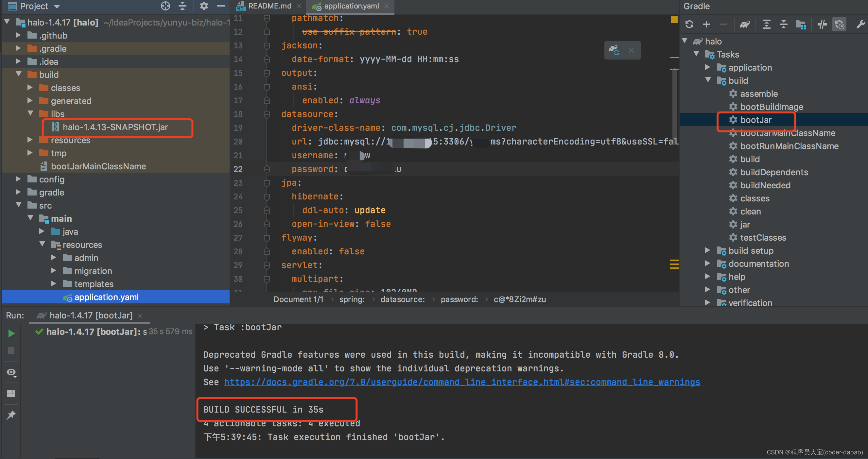The width and height of the screenshot is (868, 459).
Task: Reload all Gradle projects icon
Action: (x=689, y=24)
